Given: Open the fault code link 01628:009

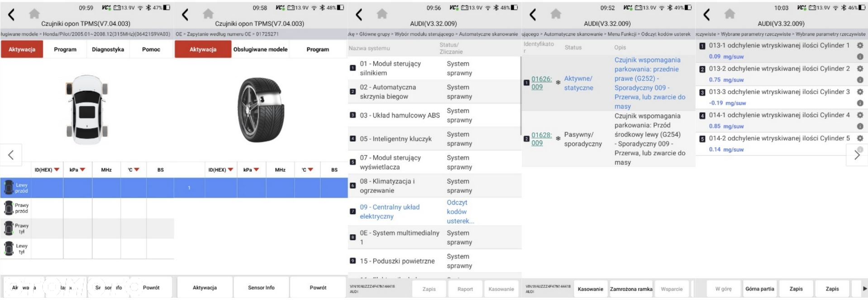Looking at the screenshot, I should (542, 139).
